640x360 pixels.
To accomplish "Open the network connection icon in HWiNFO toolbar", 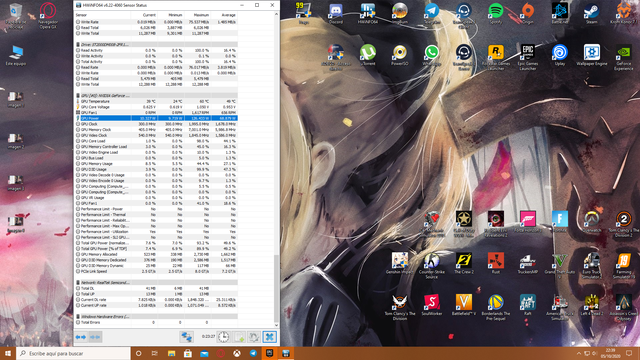I will [187, 337].
